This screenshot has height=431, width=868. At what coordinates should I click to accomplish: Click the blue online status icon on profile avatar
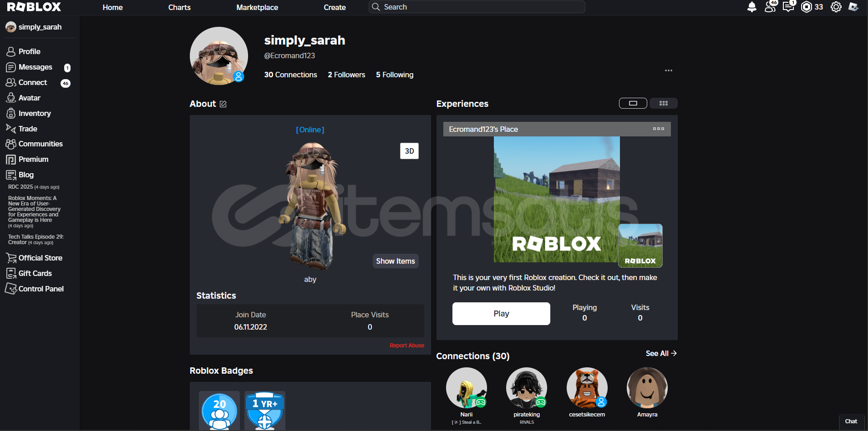click(x=239, y=76)
